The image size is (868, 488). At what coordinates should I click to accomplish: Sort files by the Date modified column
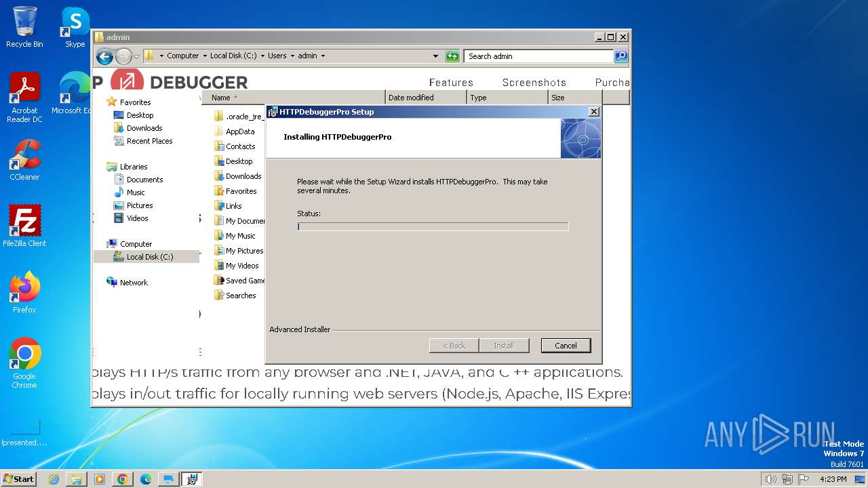pyautogui.click(x=426, y=98)
